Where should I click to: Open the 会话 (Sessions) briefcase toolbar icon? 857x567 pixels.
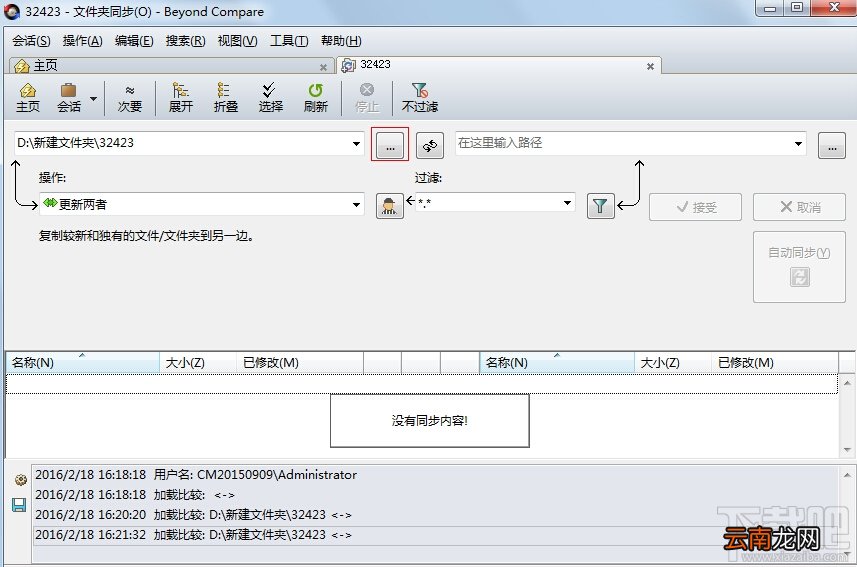pyautogui.click(x=69, y=98)
